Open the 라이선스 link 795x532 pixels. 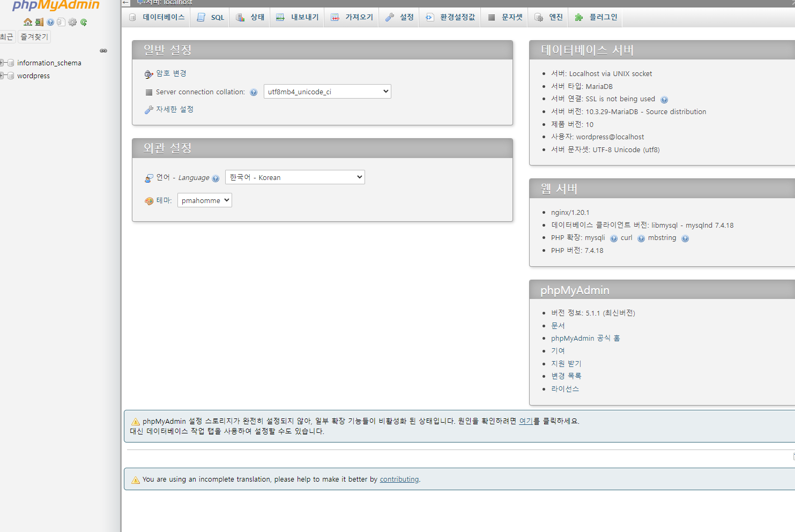point(565,389)
